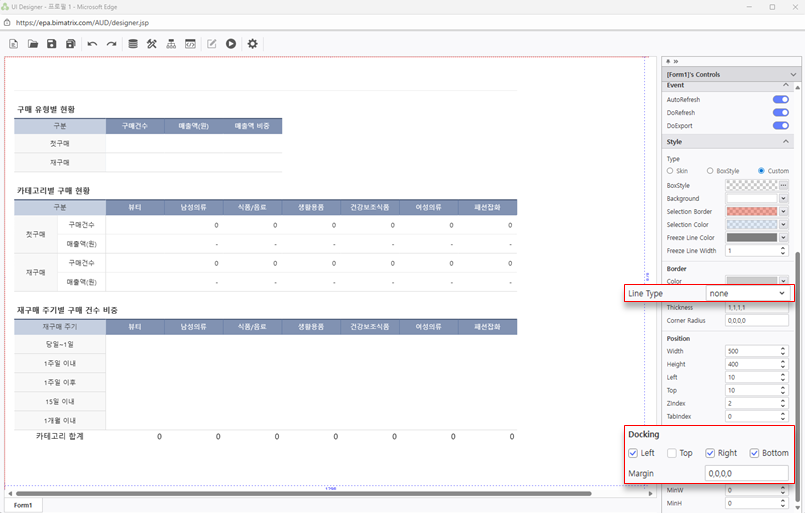Click the new document icon in toolbar
The height and width of the screenshot is (513, 805).
[14, 44]
